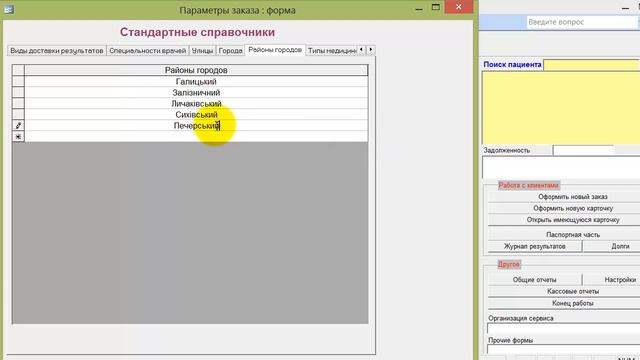The image size is (640, 360).
Task: Click the Поиск пациента input field
Action: tap(591, 64)
